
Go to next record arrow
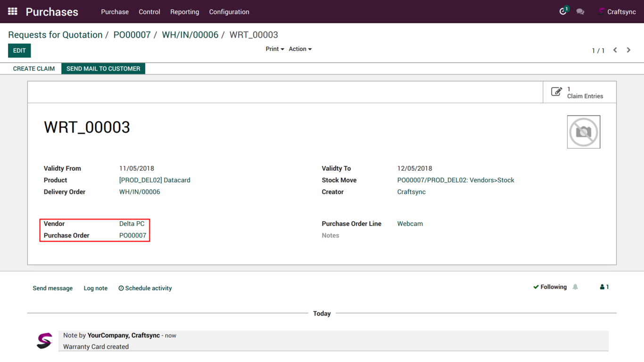628,50
